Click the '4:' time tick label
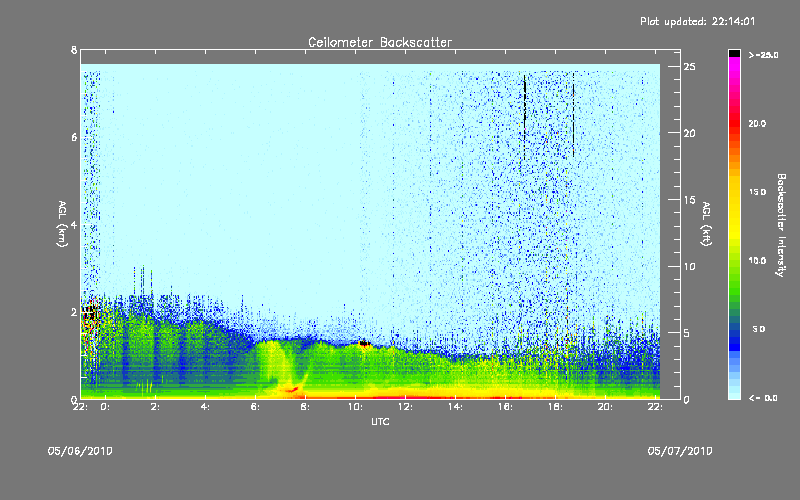This screenshot has height=500, width=800. tap(206, 407)
